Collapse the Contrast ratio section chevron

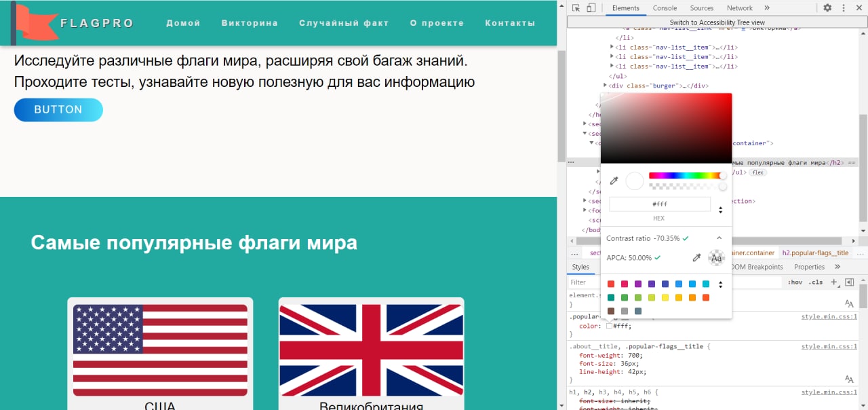pos(719,238)
